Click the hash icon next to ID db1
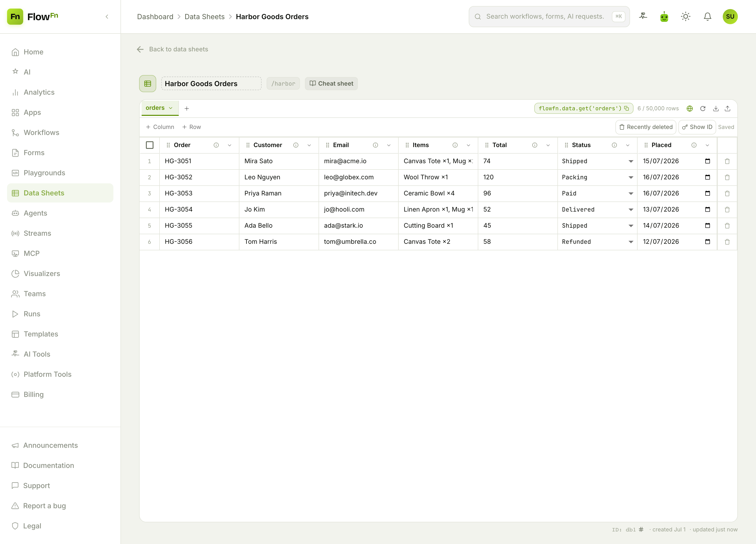Screen dimensions: 756x544 (x=641, y=529)
